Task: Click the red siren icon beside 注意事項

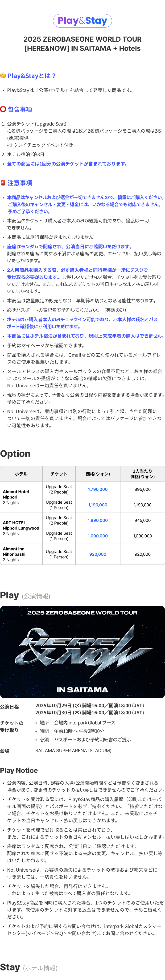Action: click(3, 183)
